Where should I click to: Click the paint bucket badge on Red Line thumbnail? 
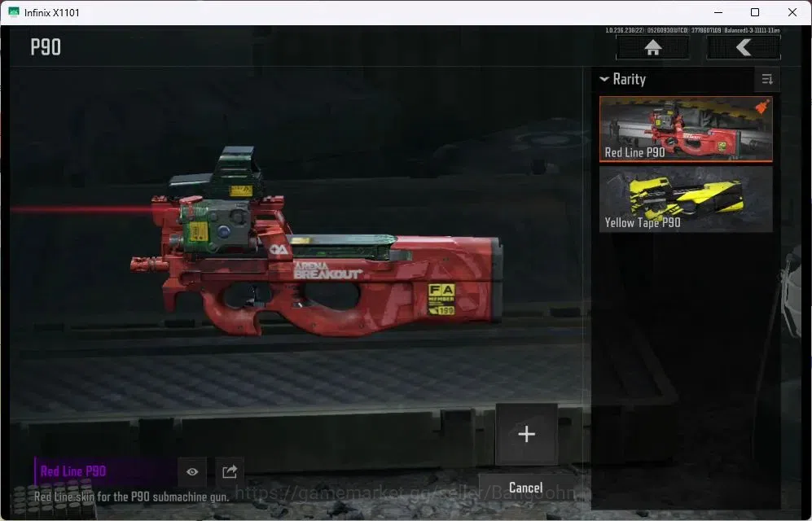pos(762,107)
